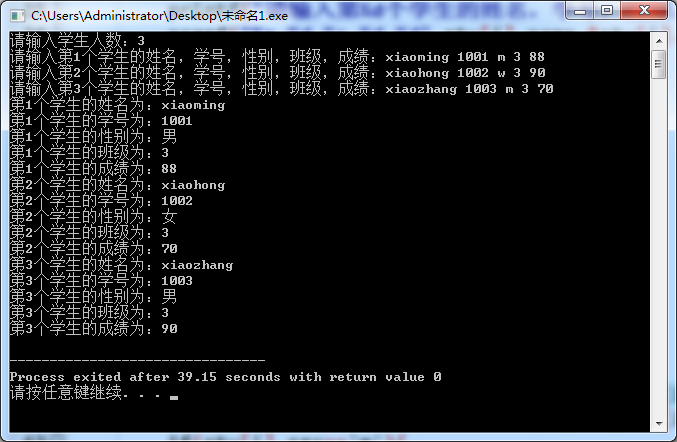Viewport: 677px width, 442px height.
Task: Click the output line 第3个学生的性别为: 男
Action: (93, 297)
